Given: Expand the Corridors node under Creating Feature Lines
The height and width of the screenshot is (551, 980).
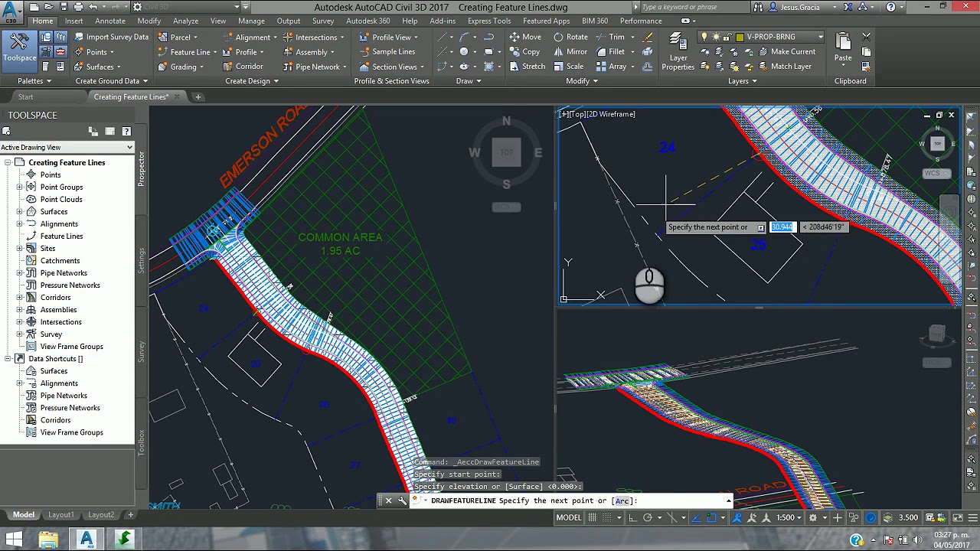Looking at the screenshot, I should [x=19, y=297].
